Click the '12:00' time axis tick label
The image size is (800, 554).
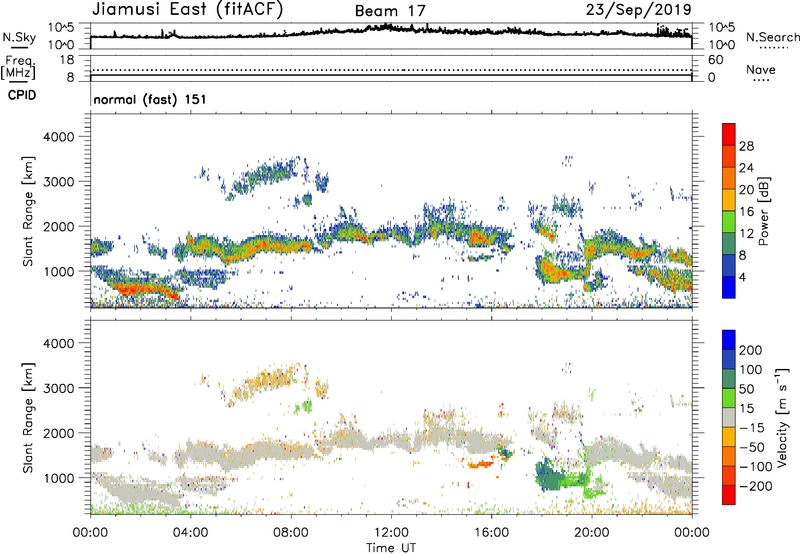point(391,533)
